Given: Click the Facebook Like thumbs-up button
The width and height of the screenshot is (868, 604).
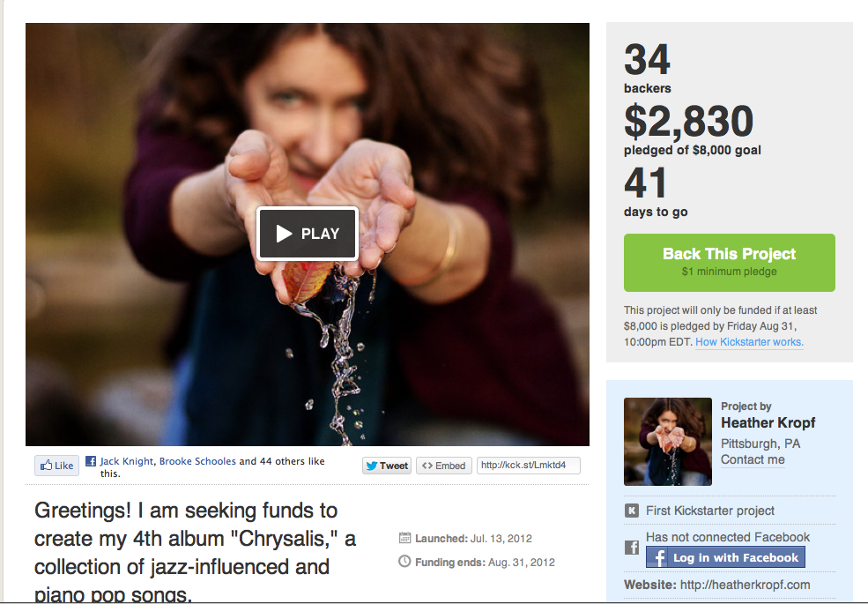Looking at the screenshot, I should [x=57, y=466].
